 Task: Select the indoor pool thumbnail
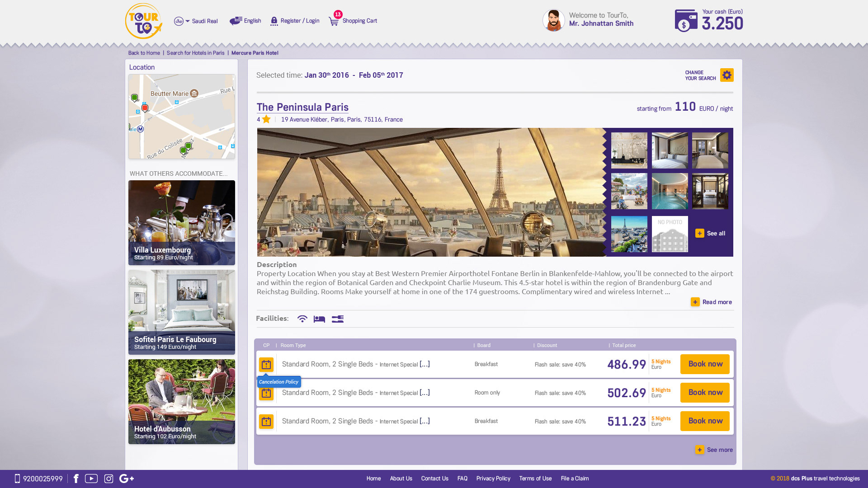(670, 191)
